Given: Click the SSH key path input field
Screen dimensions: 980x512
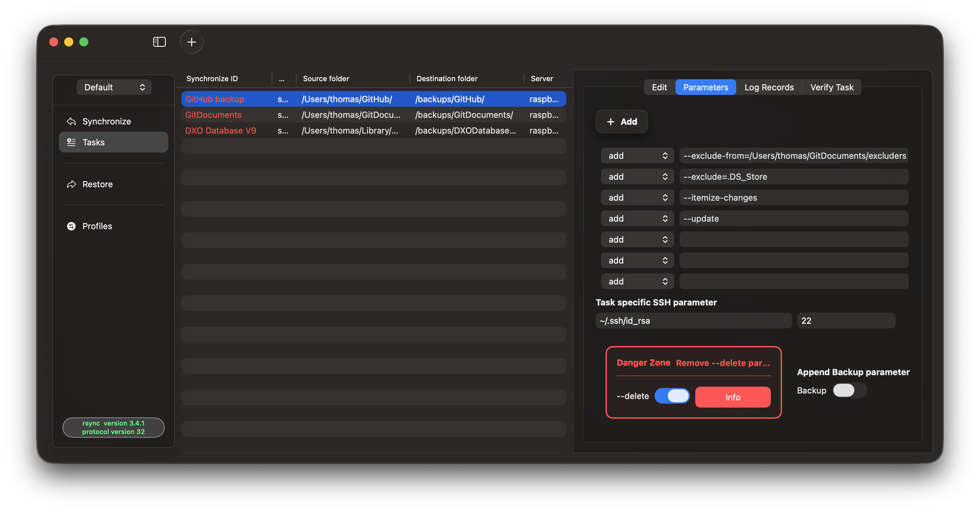Looking at the screenshot, I should (x=693, y=321).
